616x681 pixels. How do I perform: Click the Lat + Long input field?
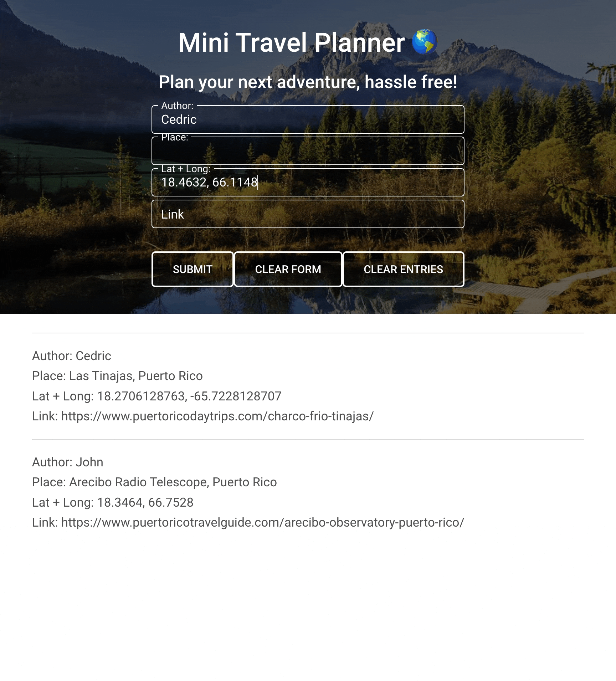point(308,182)
